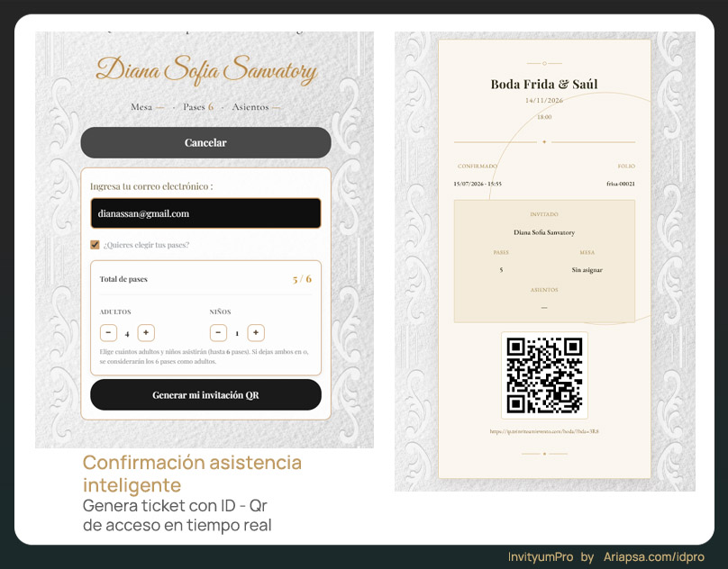Viewport: 728px width, 569px height.
Task: Click the email field containing dianassan@gmail.com
Action: pos(205,213)
